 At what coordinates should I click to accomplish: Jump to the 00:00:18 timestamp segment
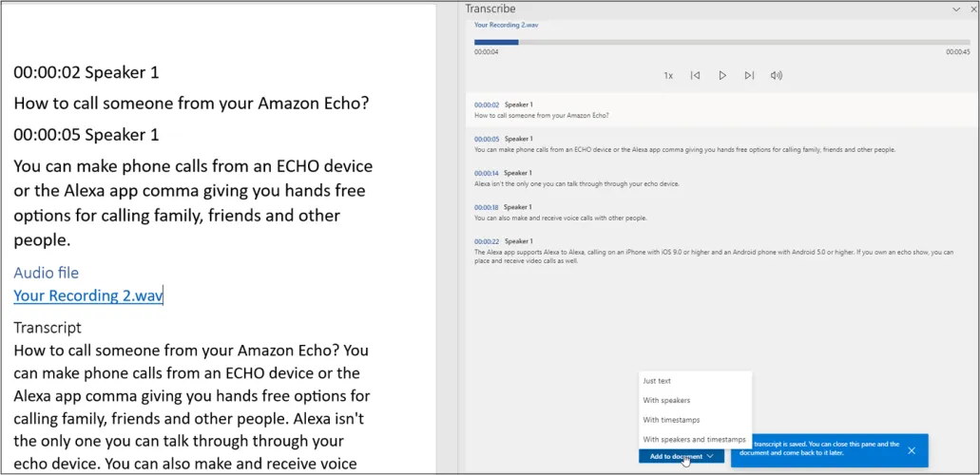[487, 207]
